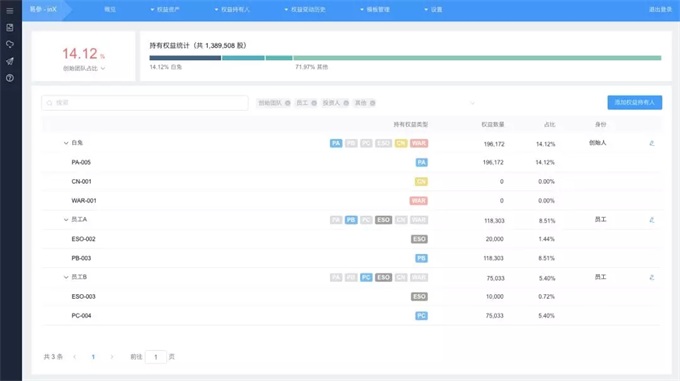Click the 71.97% 其他 label
Viewport: 680px width, 381px height.
tap(311, 67)
